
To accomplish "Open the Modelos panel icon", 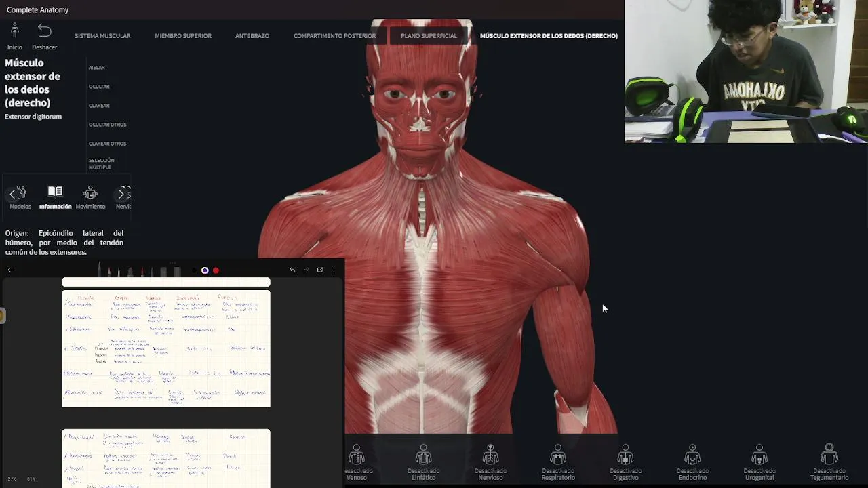I will (x=20, y=192).
